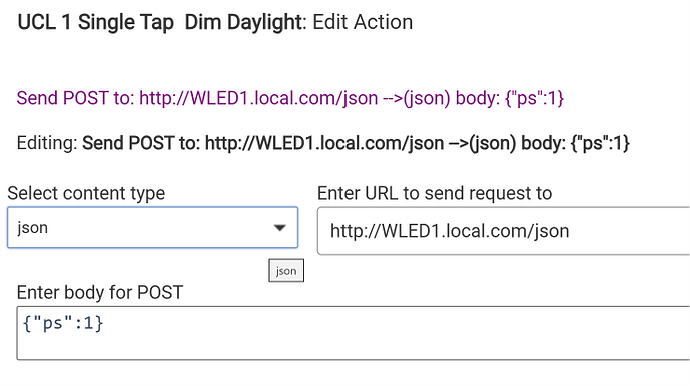Image resolution: width=690 pixels, height=386 pixels.
Task: Click "Dim Daylight" in the heading
Action: point(243,22)
